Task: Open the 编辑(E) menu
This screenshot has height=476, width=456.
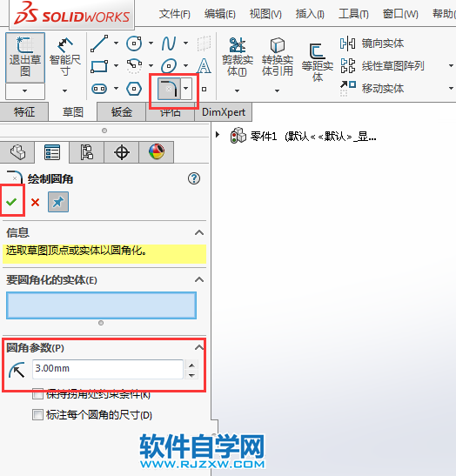Action: pos(220,14)
